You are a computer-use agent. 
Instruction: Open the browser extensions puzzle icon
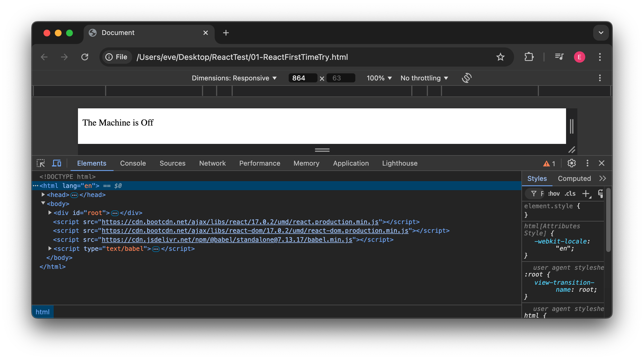(529, 57)
